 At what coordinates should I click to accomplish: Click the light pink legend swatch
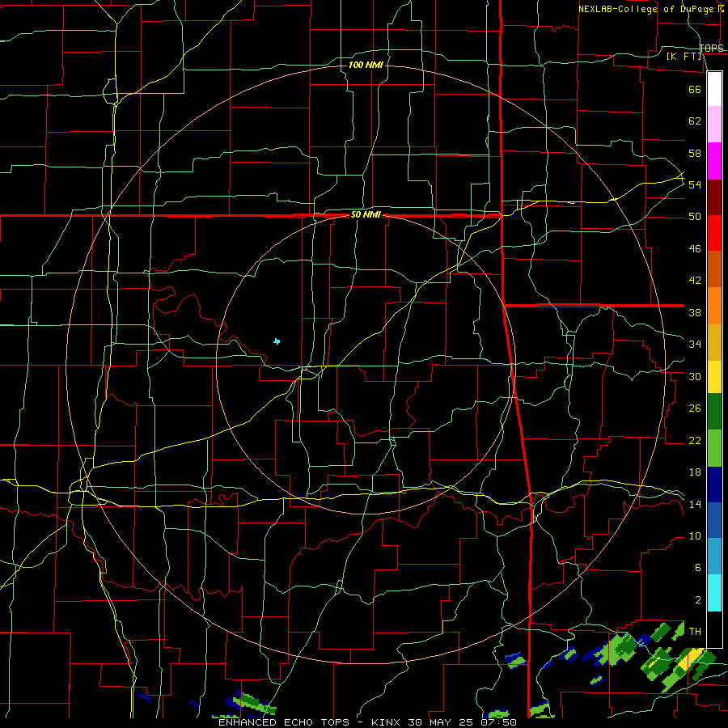714,124
